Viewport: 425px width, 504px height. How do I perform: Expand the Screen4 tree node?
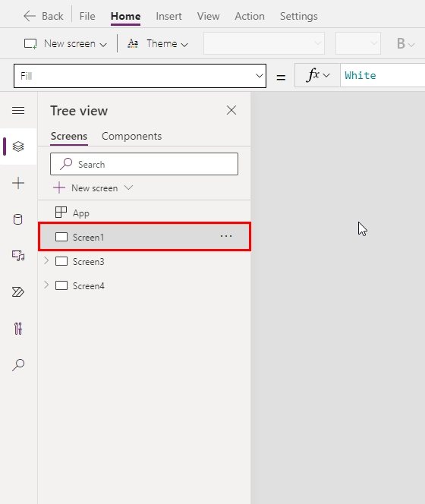46,285
